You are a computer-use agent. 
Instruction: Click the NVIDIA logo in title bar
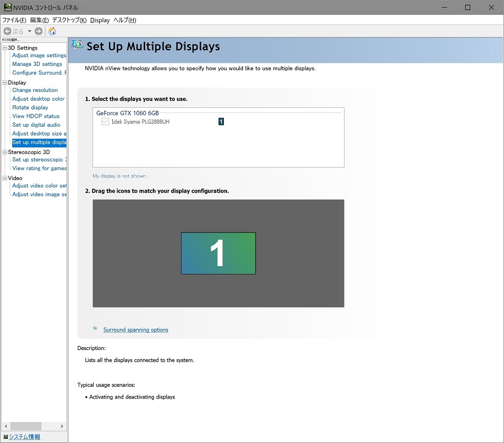(7, 7)
